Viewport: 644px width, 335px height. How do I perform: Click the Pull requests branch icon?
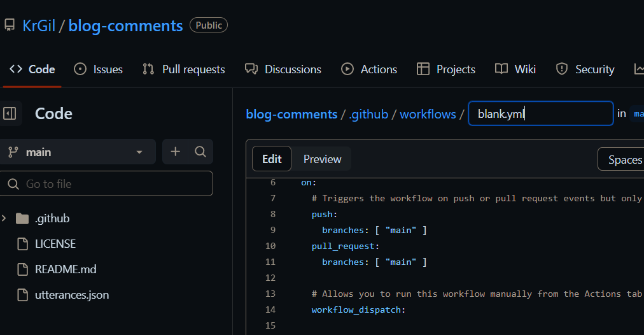148,69
